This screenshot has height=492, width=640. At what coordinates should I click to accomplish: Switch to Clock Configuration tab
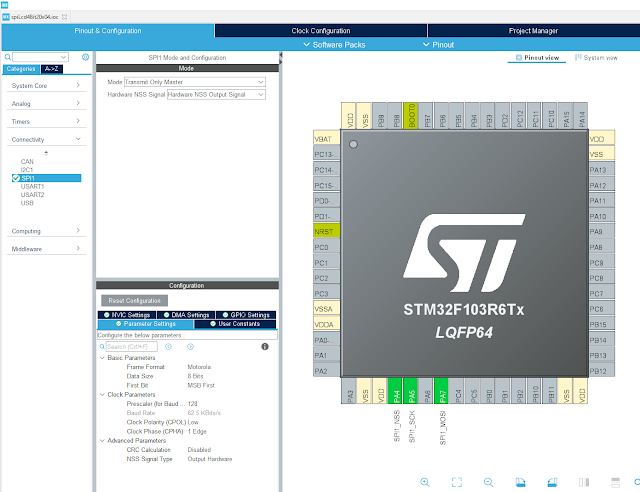click(x=320, y=31)
